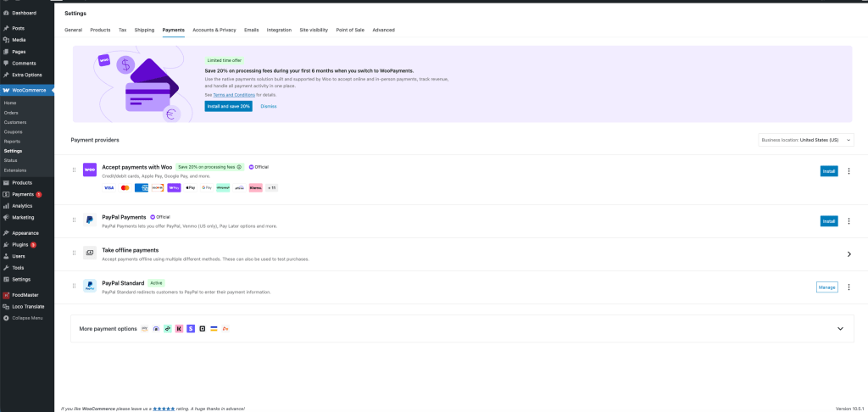Click the purple WooPay icon
This screenshot has height=412, width=868.
point(174,188)
